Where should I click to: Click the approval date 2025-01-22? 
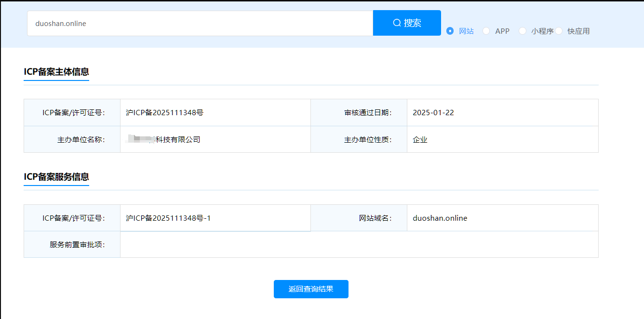click(x=433, y=113)
